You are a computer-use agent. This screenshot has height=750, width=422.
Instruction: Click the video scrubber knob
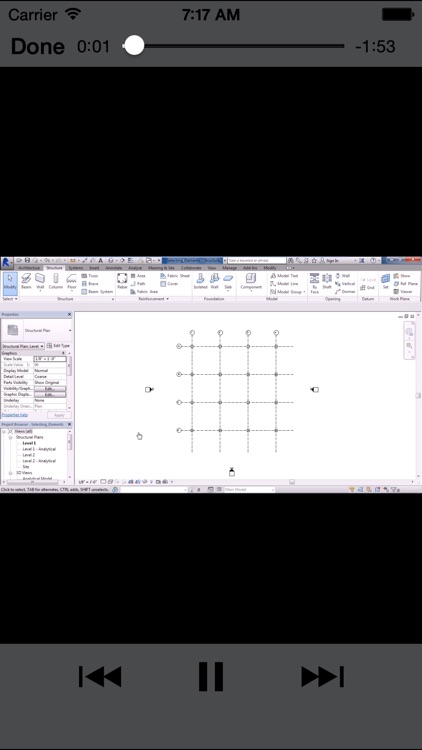[134, 46]
